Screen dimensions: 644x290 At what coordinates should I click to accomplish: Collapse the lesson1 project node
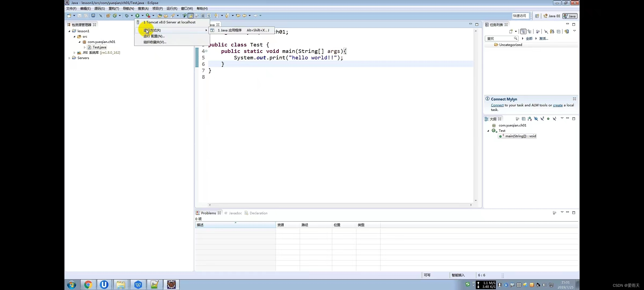click(x=69, y=31)
